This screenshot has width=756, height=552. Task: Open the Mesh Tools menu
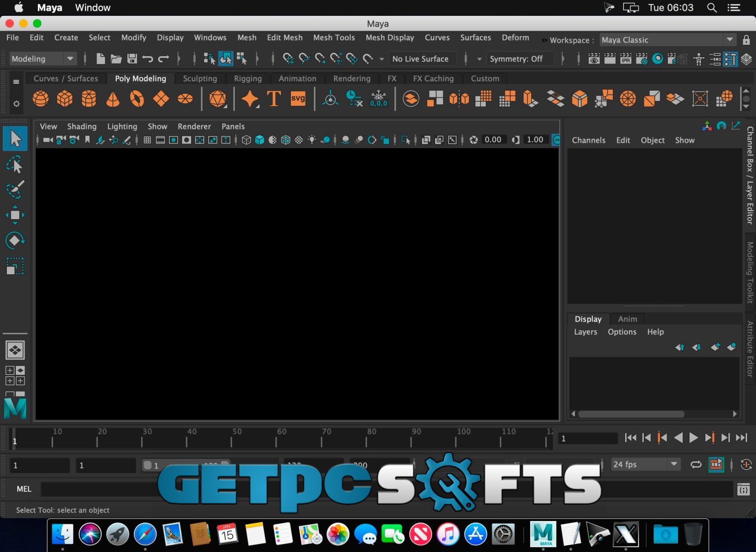point(334,37)
